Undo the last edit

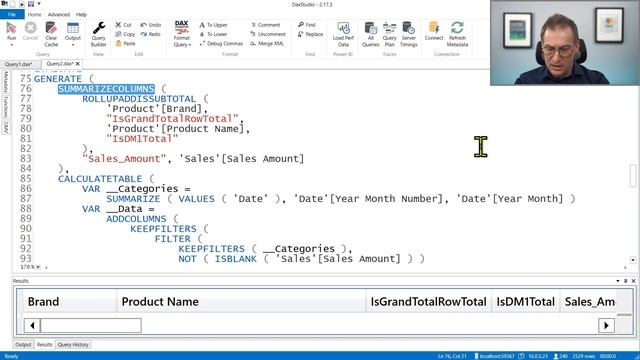click(151, 25)
